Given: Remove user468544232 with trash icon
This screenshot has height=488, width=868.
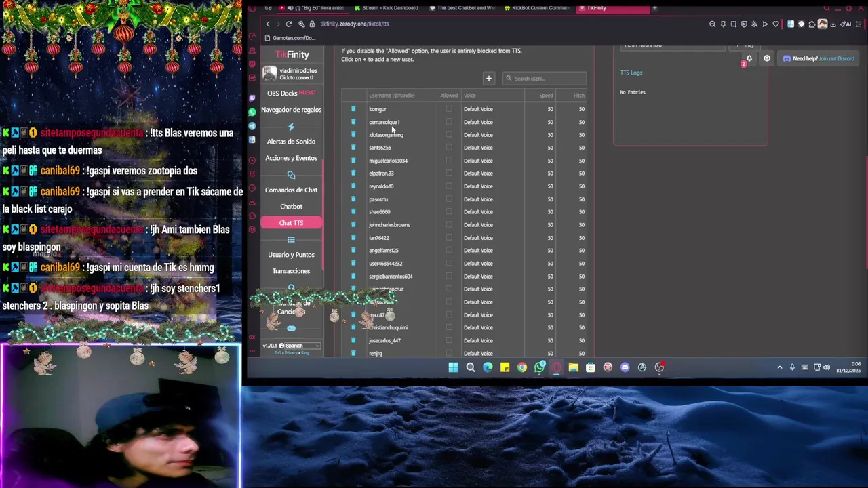Looking at the screenshot, I should pos(353,264).
